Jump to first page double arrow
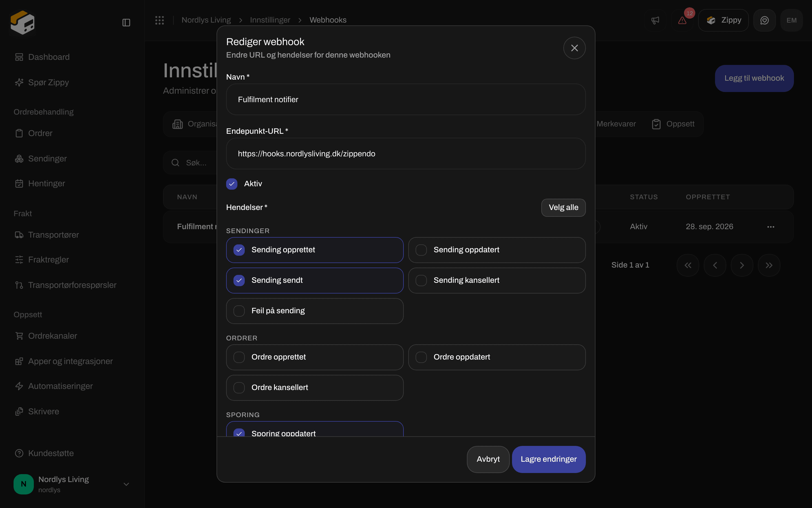Viewport: 812px width, 508px height. pos(688,265)
